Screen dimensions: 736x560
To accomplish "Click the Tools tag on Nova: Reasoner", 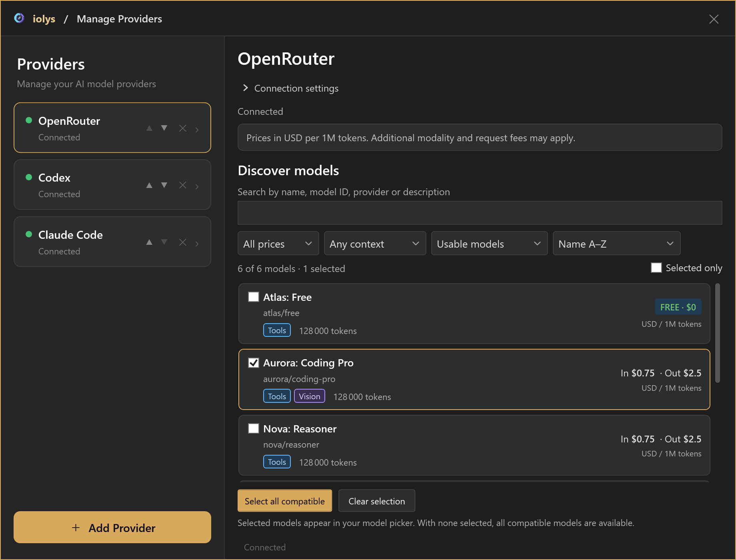I will point(277,462).
